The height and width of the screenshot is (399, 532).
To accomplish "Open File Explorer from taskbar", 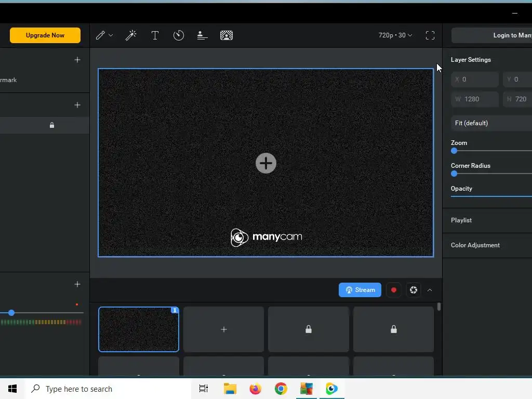I will point(230,389).
